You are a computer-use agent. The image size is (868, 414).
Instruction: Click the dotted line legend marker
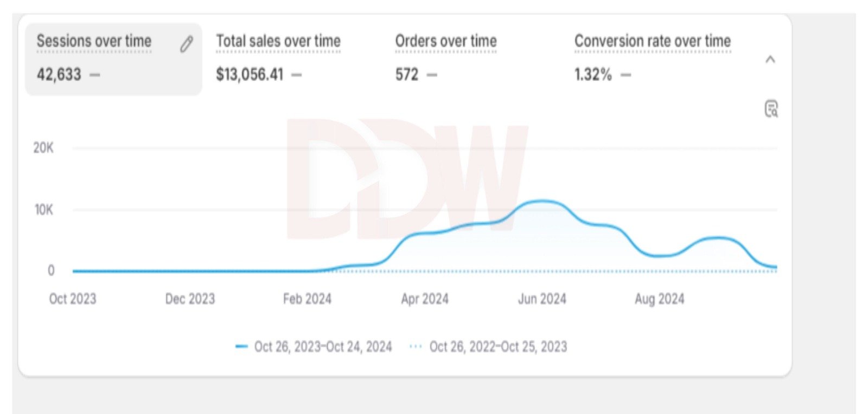pos(416,347)
